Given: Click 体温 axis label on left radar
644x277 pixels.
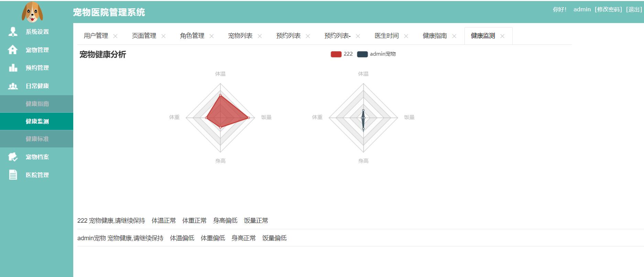Looking at the screenshot, I should click(x=220, y=74).
